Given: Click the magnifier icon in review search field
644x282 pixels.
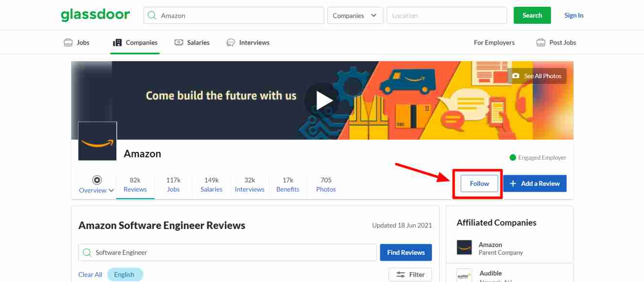Looking at the screenshot, I should (87, 252).
